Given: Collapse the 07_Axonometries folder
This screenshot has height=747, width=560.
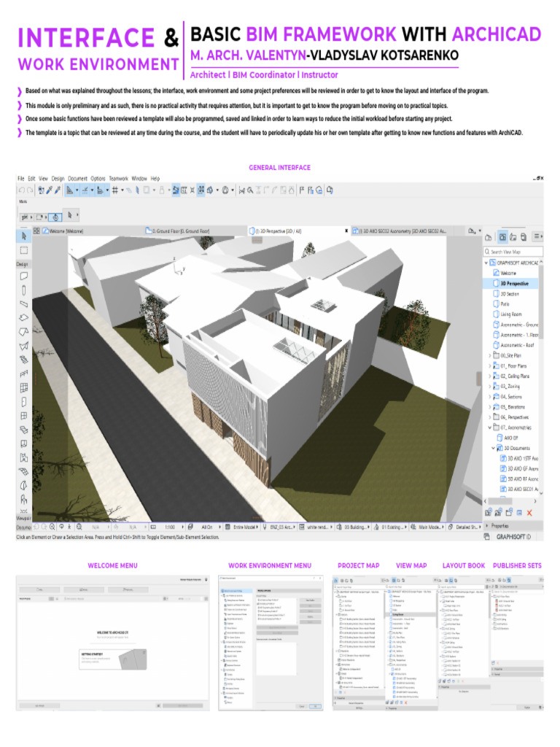Looking at the screenshot, I should tap(489, 427).
